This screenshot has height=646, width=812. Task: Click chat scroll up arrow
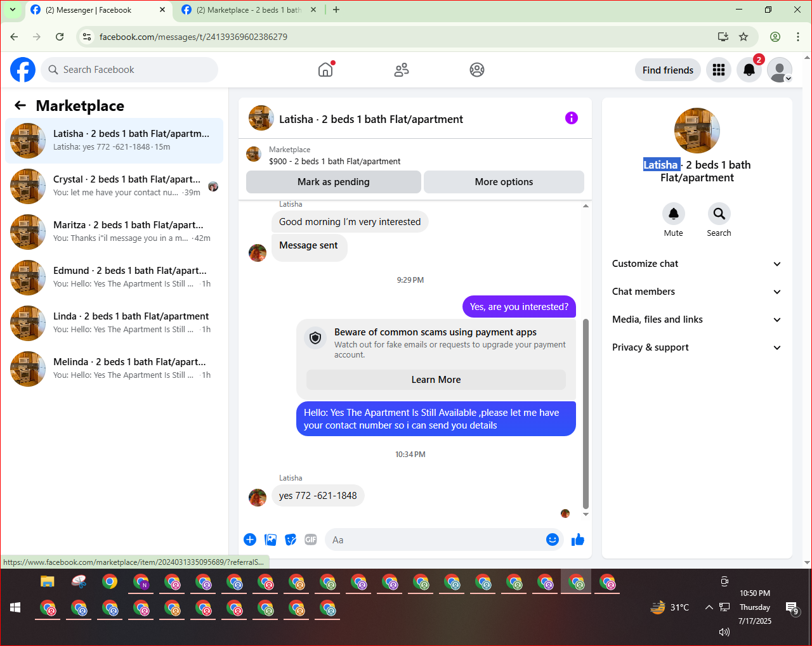coord(586,205)
